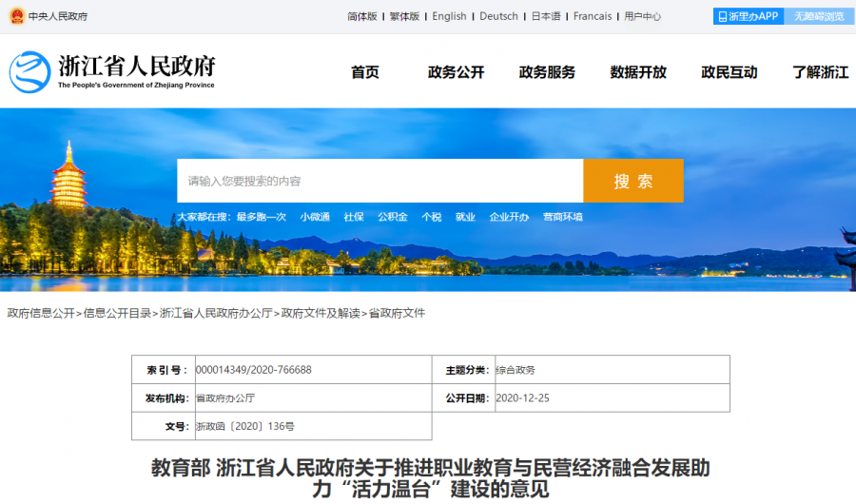Click the national emblem icon beside 中央人民政府

pos(17,16)
